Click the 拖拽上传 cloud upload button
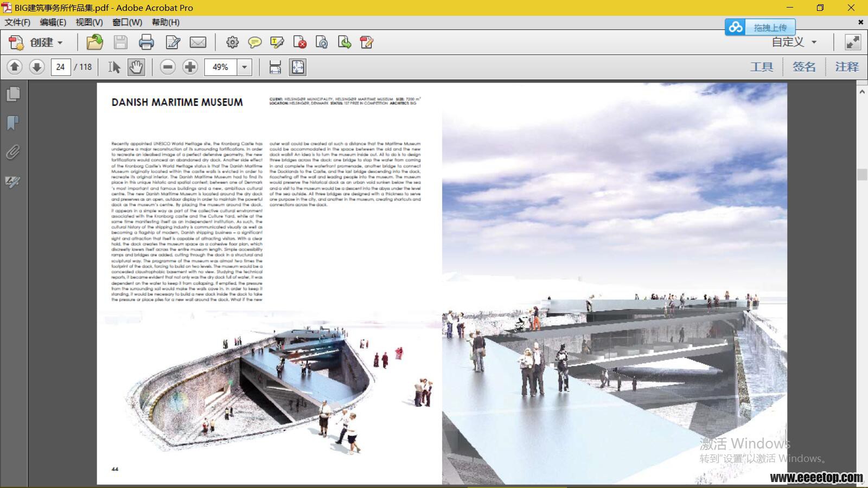Screen dimensions: 868x488 tap(760, 27)
